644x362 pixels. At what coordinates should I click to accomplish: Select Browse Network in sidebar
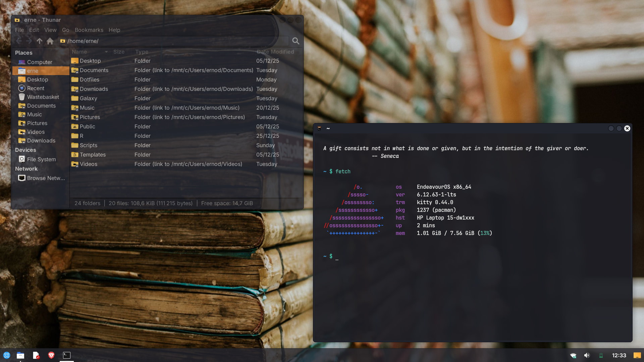click(46, 178)
